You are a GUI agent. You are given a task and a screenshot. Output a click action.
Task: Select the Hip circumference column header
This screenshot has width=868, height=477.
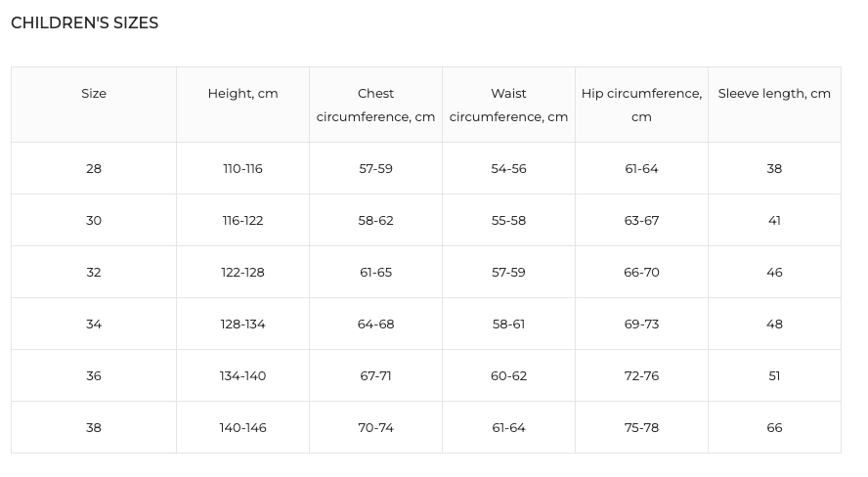641,106
